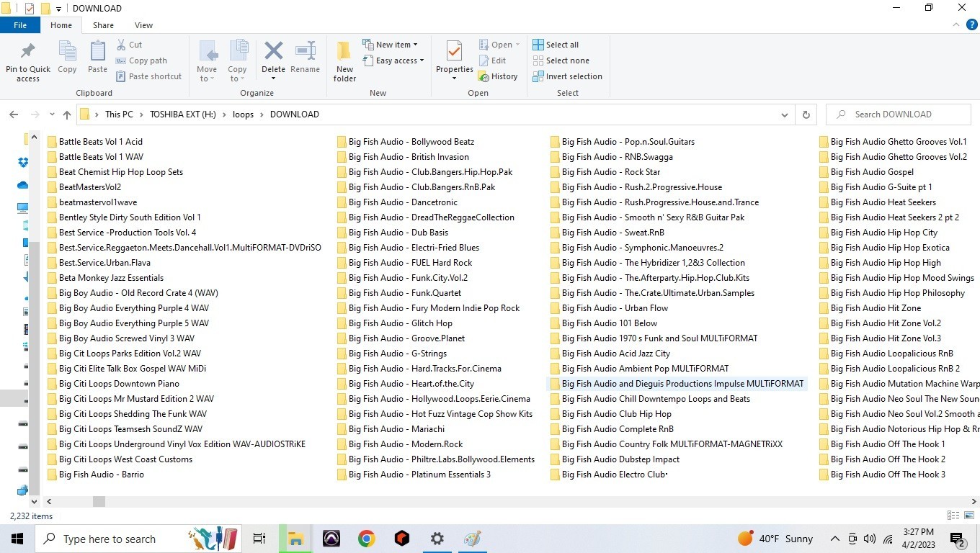Switch to the Share ribbon tab
Image resolution: width=980 pixels, height=553 pixels.
coord(103,25)
